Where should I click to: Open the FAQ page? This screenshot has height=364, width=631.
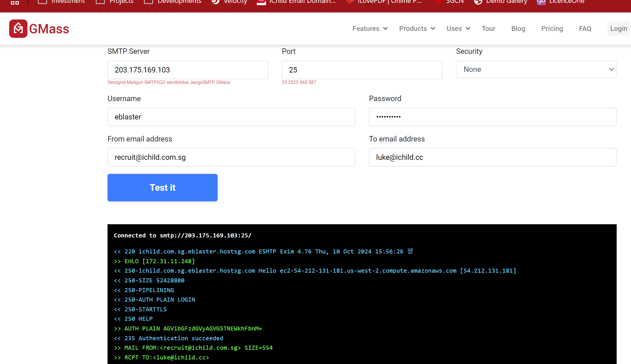585,29
